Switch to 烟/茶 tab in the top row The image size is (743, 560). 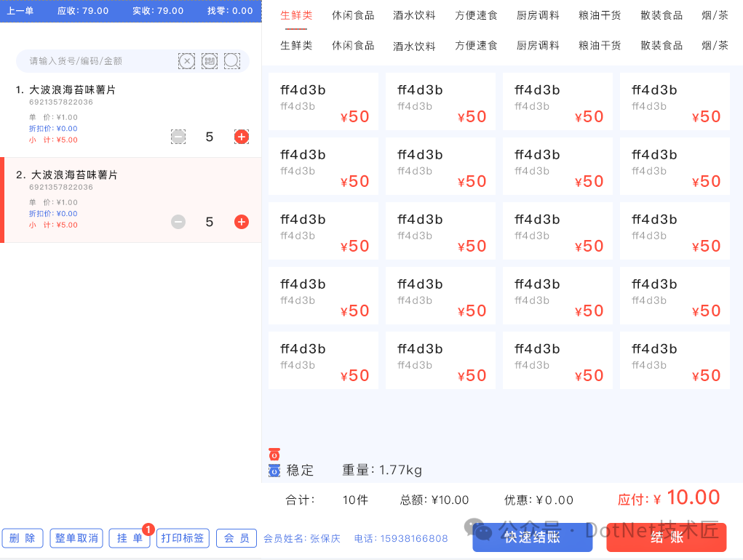(715, 15)
